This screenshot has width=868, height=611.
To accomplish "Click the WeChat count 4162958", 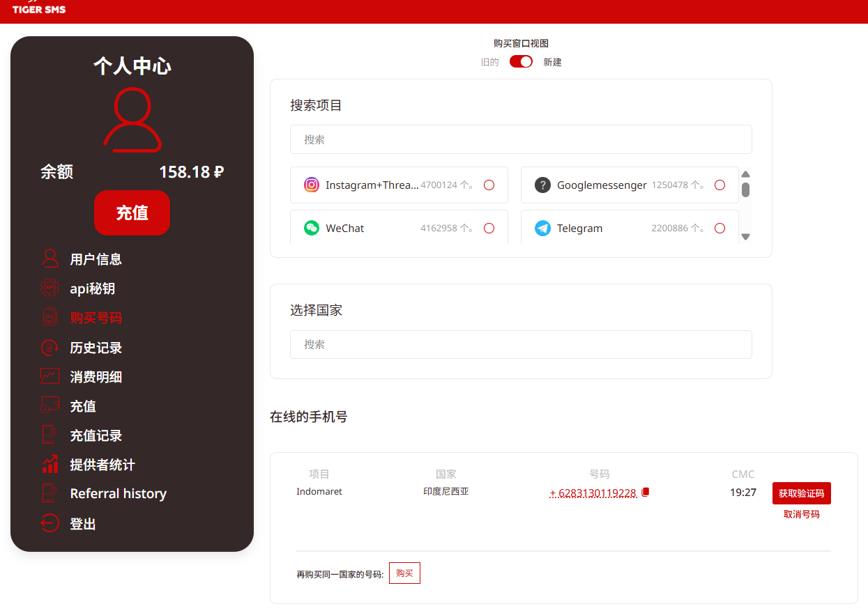I will point(439,228).
